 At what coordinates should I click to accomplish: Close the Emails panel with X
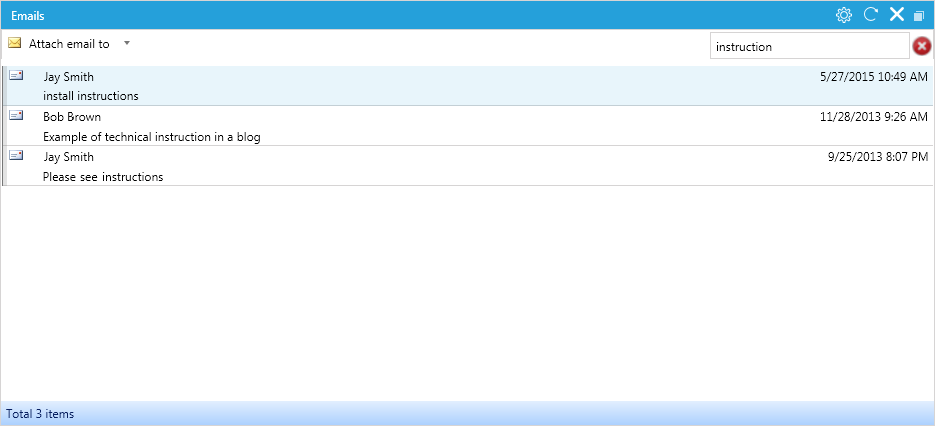click(897, 15)
